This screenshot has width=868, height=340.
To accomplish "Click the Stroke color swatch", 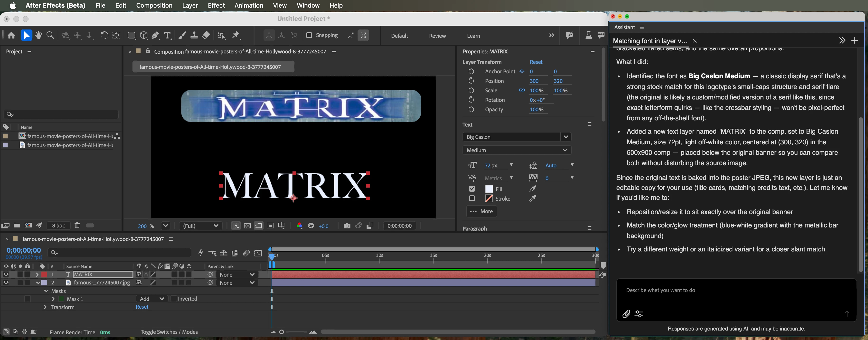I will tap(489, 198).
